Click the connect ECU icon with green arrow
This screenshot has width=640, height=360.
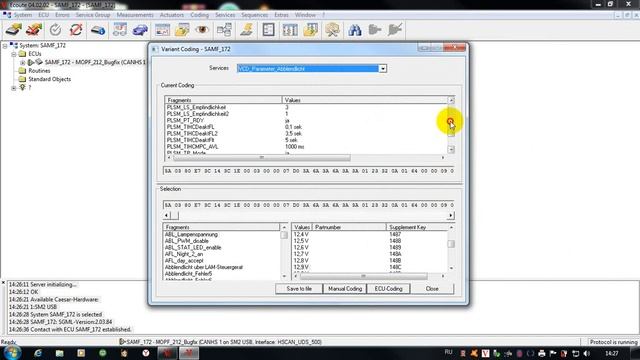(13, 30)
